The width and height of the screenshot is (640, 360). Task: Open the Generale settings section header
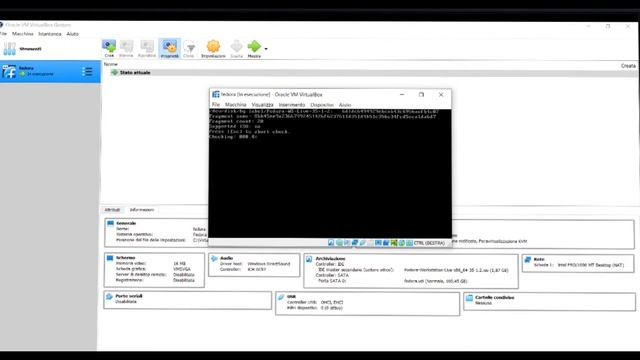tap(126, 223)
